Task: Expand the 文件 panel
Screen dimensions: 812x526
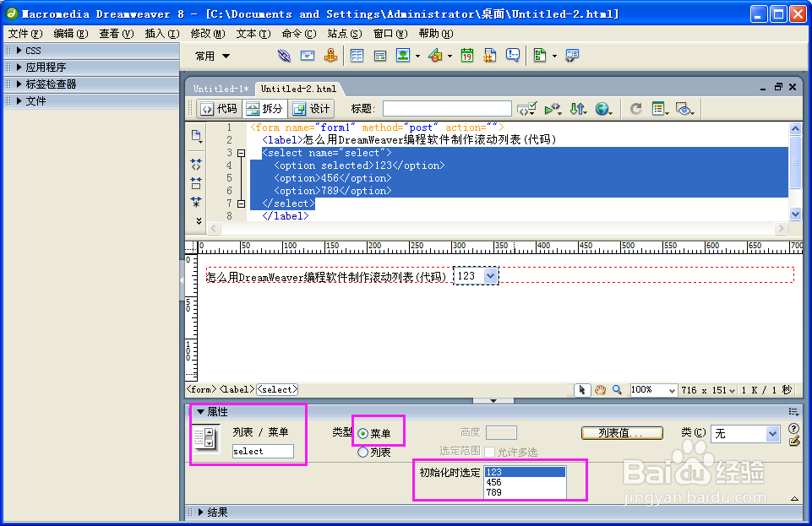Action: [19, 100]
